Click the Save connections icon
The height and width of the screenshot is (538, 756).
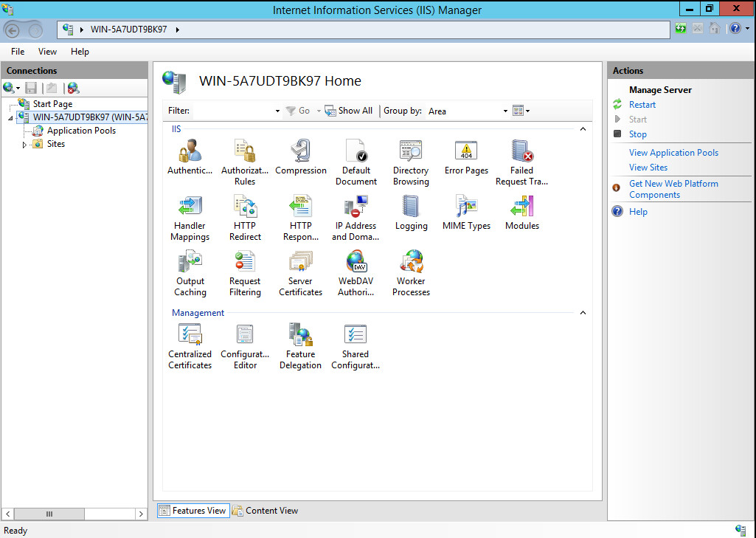point(31,88)
